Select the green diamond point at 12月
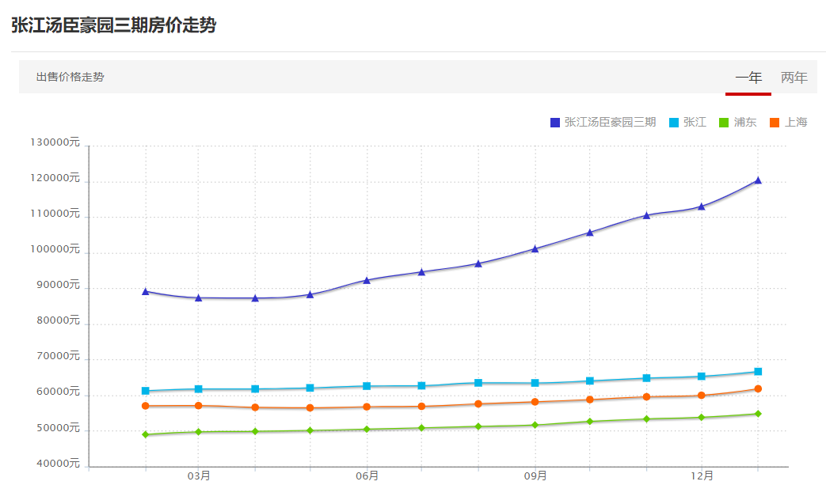The width and height of the screenshot is (826, 504). coord(701,418)
